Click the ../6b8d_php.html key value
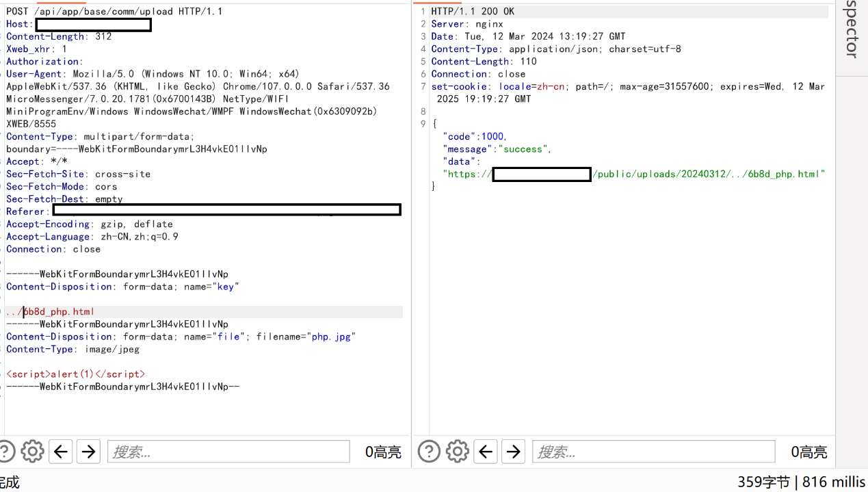The image size is (868, 492). point(51,311)
